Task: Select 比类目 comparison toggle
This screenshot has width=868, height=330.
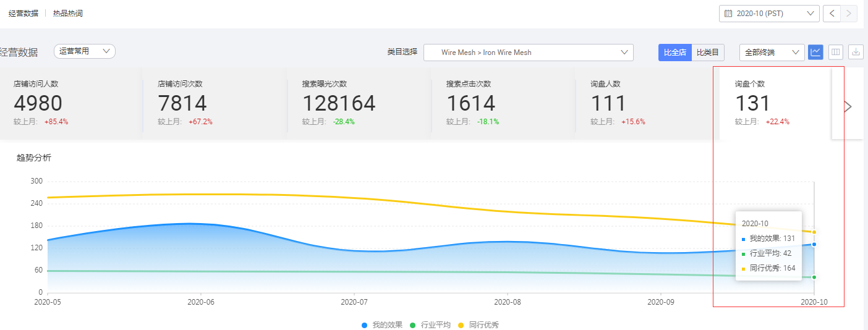Action: click(x=708, y=53)
